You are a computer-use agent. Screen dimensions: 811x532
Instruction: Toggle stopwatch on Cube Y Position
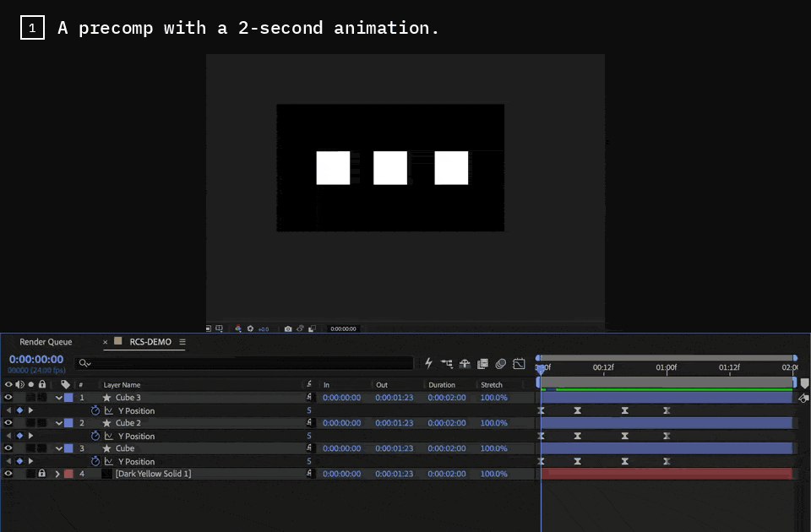(x=95, y=461)
